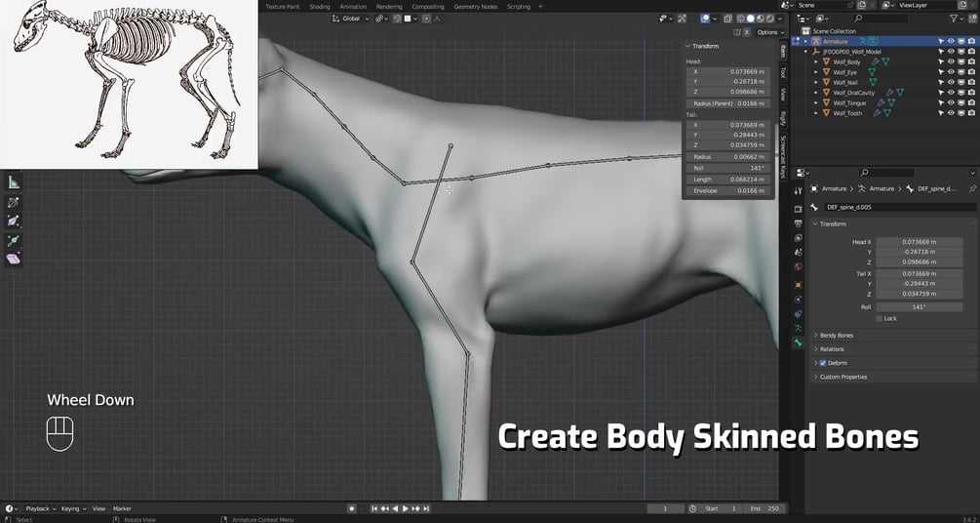Open the Render properties tab icon
980x523 pixels.
(798, 209)
